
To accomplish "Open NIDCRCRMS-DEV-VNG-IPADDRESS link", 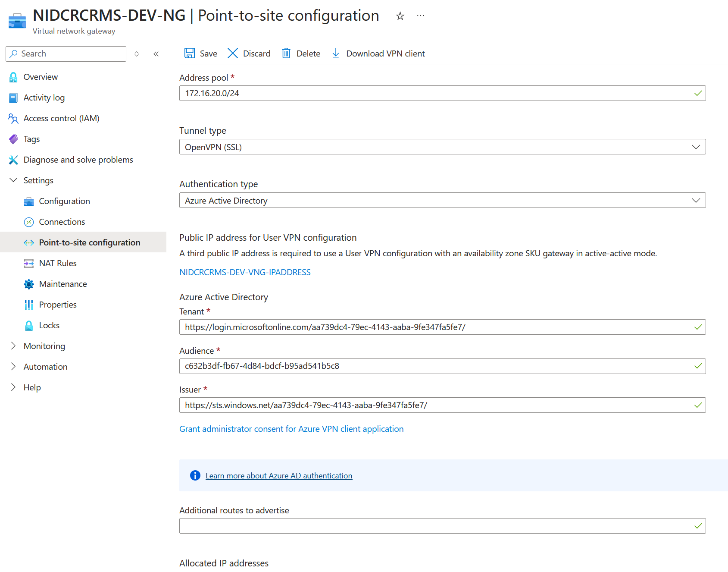I will pyautogui.click(x=245, y=272).
